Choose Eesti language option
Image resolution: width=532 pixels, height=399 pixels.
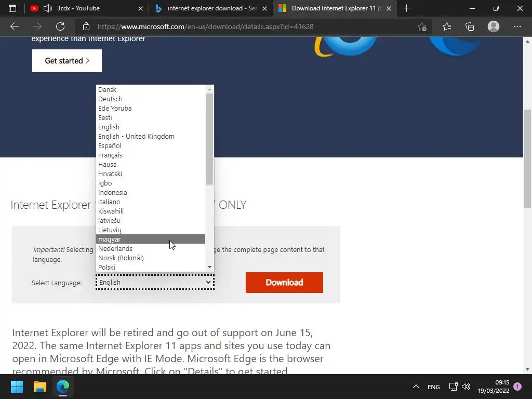coord(150,117)
